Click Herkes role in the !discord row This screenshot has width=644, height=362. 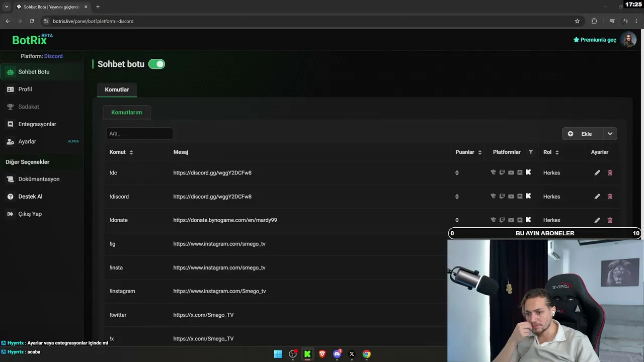(x=551, y=197)
